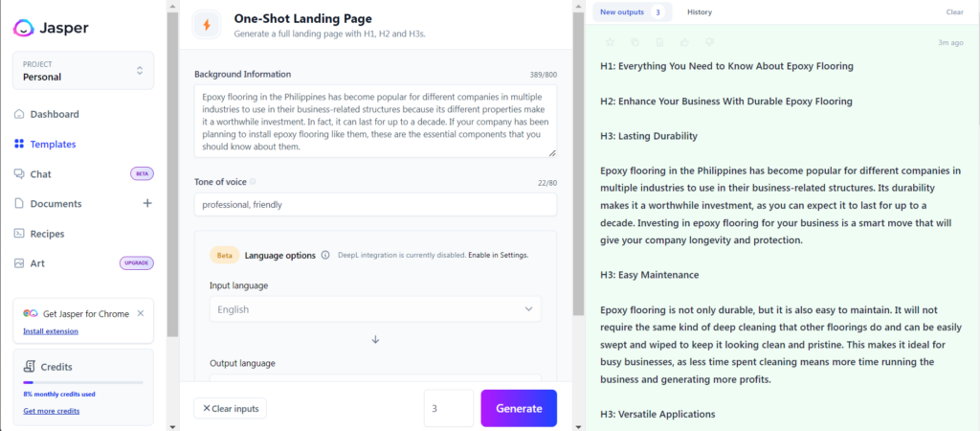
Task: Click the Language options info icon
Action: [325, 256]
